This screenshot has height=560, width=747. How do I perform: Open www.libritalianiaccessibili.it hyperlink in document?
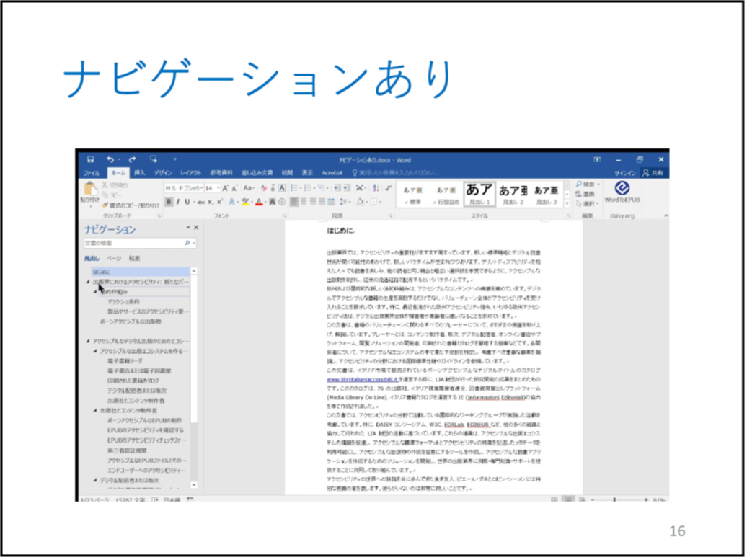tap(362, 380)
